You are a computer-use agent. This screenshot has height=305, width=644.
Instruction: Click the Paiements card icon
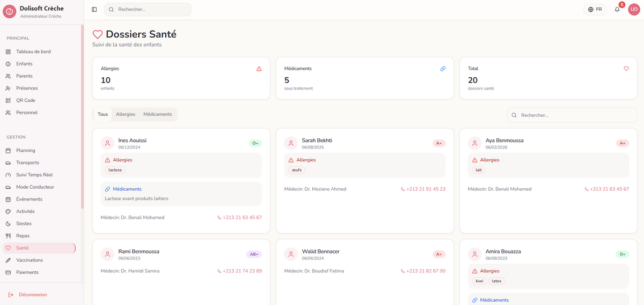tap(8, 272)
